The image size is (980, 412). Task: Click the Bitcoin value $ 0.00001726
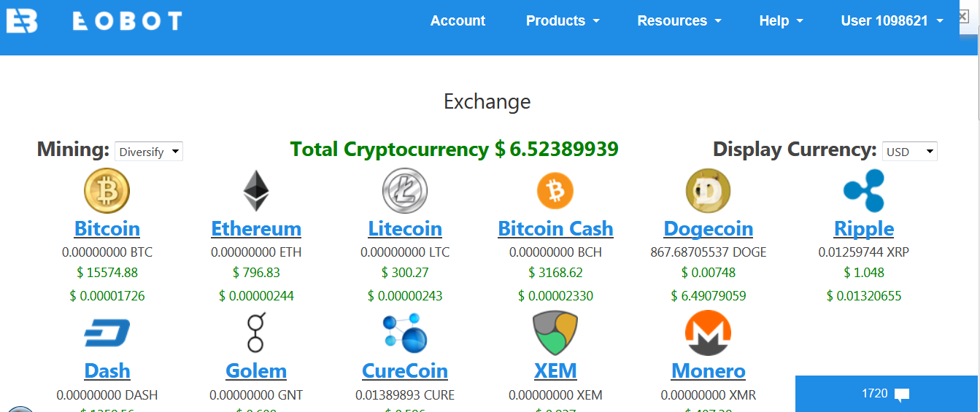pos(107,296)
